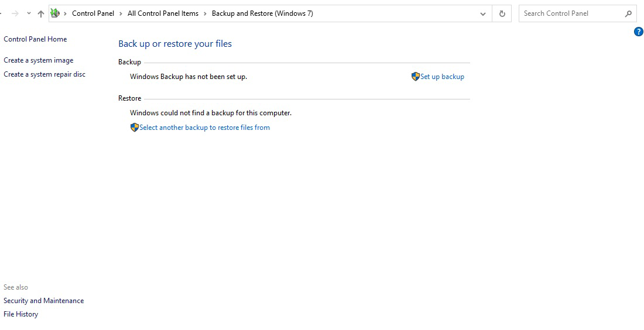The height and width of the screenshot is (330, 644).
Task: Open File History link
Action: pyautogui.click(x=21, y=314)
